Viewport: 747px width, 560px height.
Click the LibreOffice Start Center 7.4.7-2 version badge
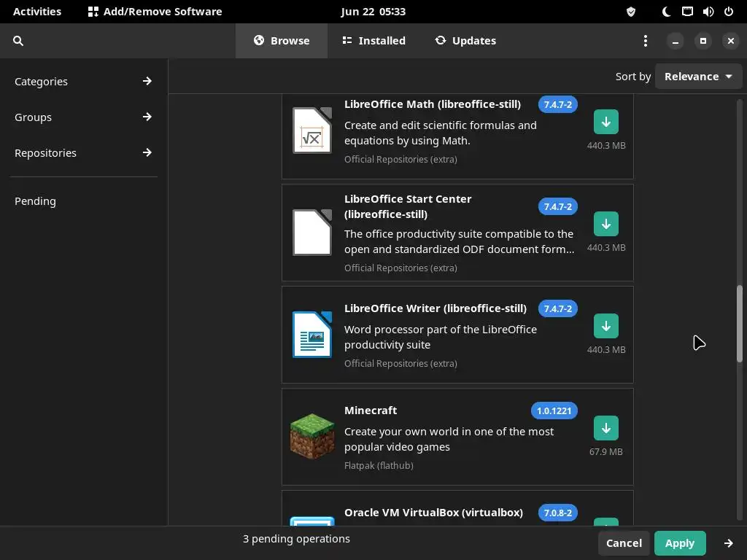558,206
